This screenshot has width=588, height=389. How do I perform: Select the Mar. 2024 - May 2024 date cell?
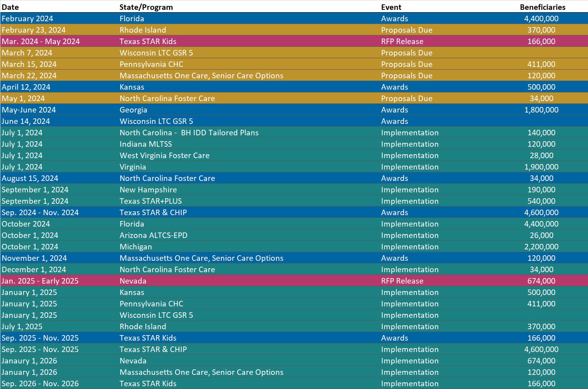41,41
